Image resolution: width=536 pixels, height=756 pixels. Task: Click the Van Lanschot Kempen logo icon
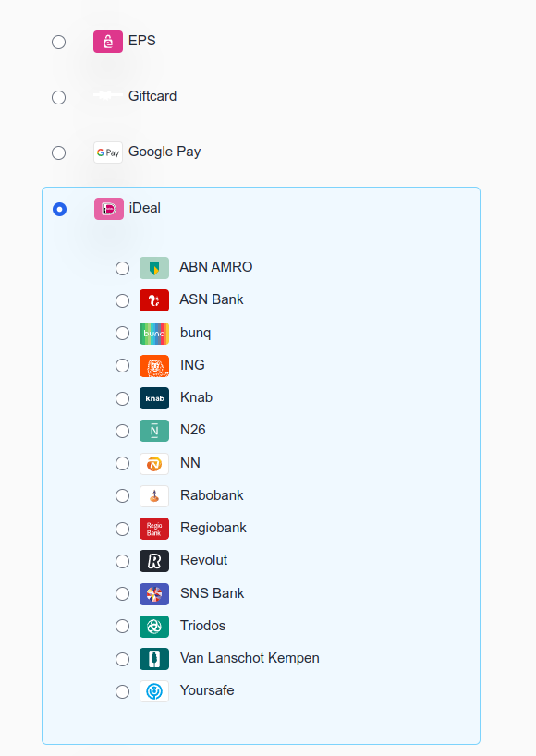(154, 659)
